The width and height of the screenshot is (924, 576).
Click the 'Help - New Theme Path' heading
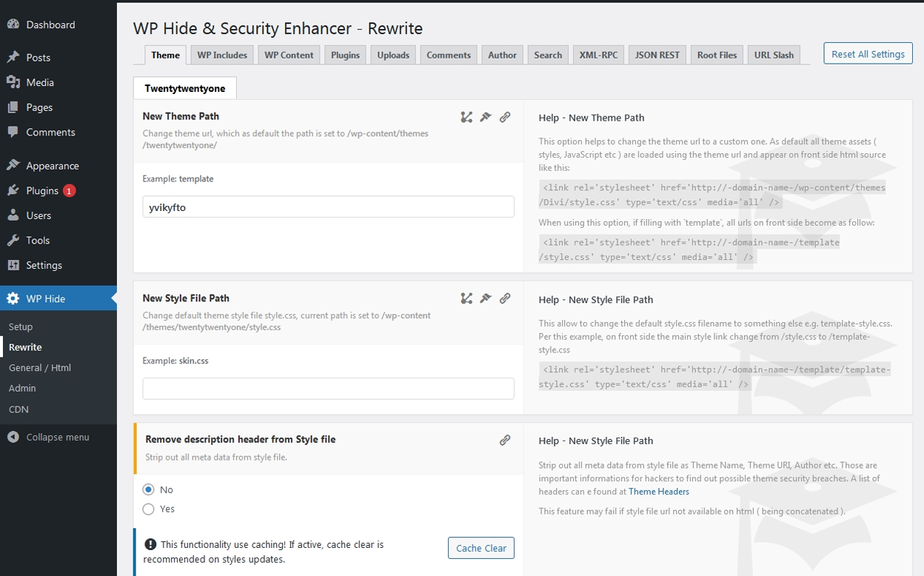click(592, 118)
